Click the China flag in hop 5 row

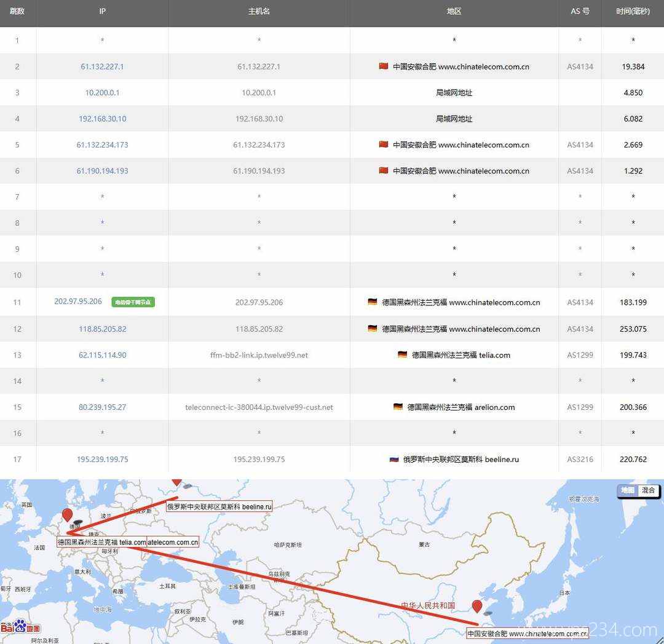[x=384, y=144]
